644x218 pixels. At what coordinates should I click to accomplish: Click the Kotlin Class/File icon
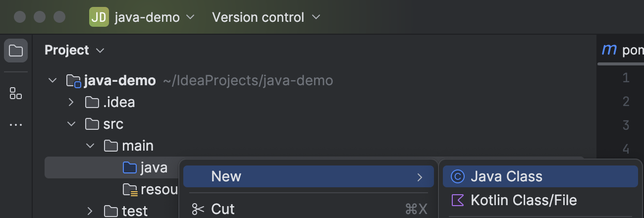pos(458,200)
